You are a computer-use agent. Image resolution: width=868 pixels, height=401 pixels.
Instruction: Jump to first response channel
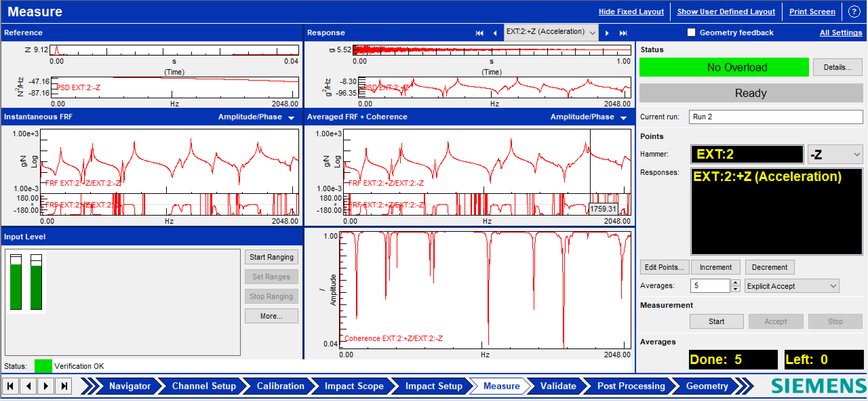coord(479,33)
